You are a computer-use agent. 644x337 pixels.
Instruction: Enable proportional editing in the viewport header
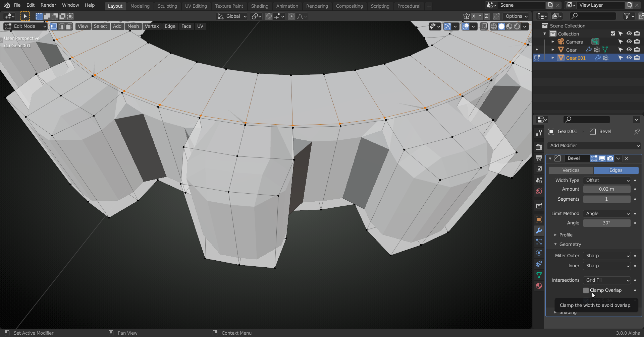pos(291,16)
